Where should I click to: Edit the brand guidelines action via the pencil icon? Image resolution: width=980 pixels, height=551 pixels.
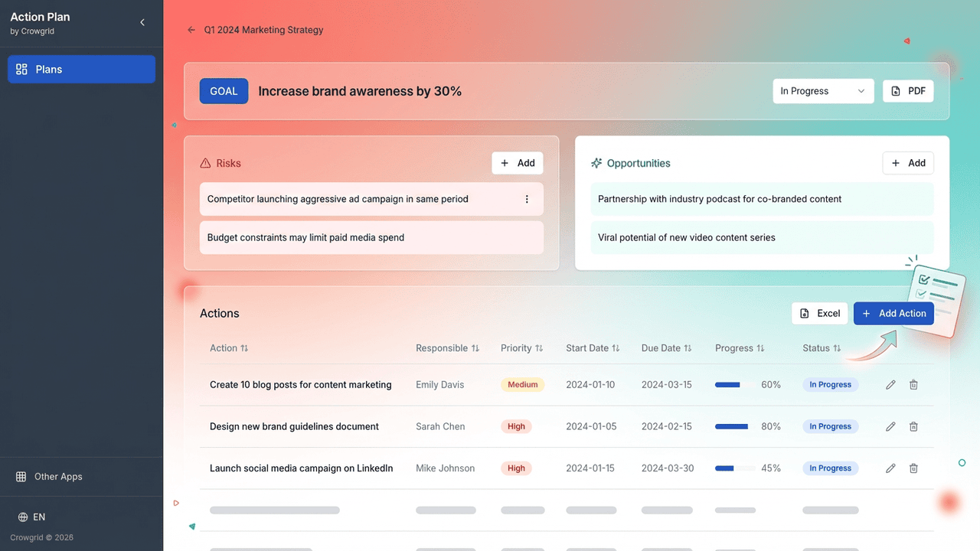point(890,426)
